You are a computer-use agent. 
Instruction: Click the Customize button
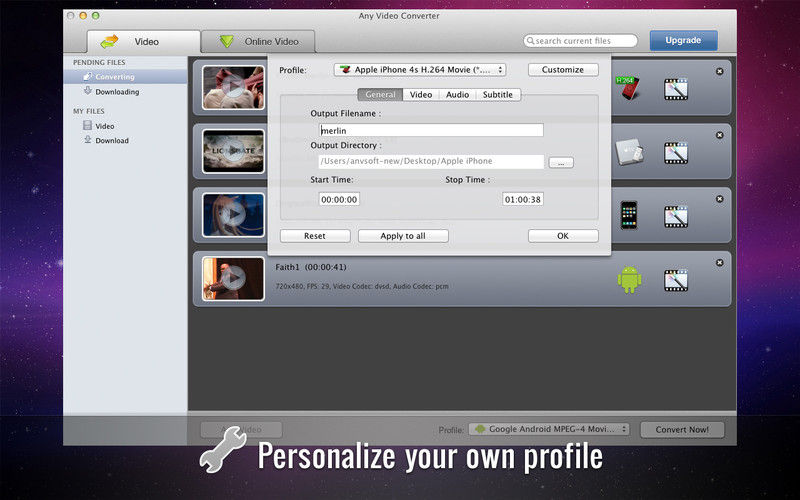[x=563, y=70]
